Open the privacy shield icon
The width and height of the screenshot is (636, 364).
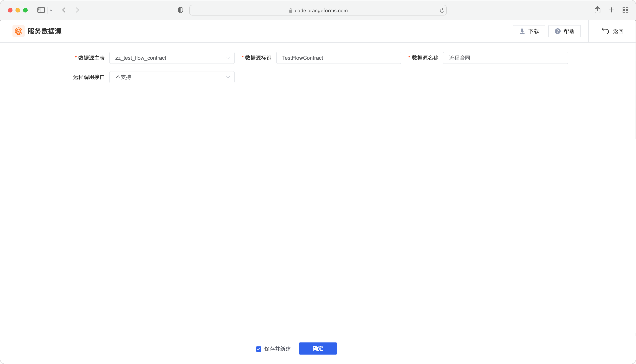(180, 10)
